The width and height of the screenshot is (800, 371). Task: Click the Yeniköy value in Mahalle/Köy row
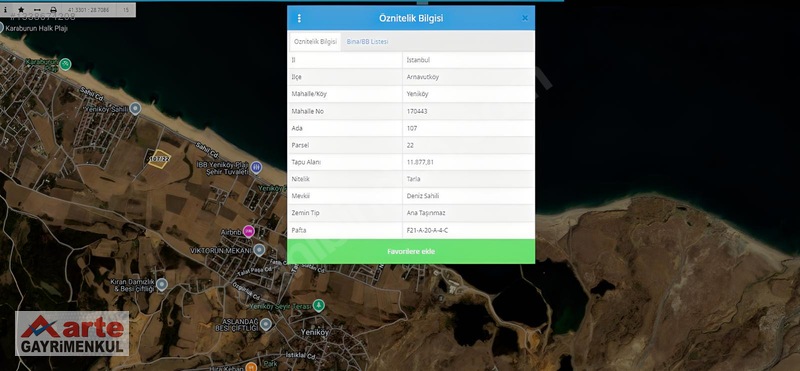click(417, 94)
